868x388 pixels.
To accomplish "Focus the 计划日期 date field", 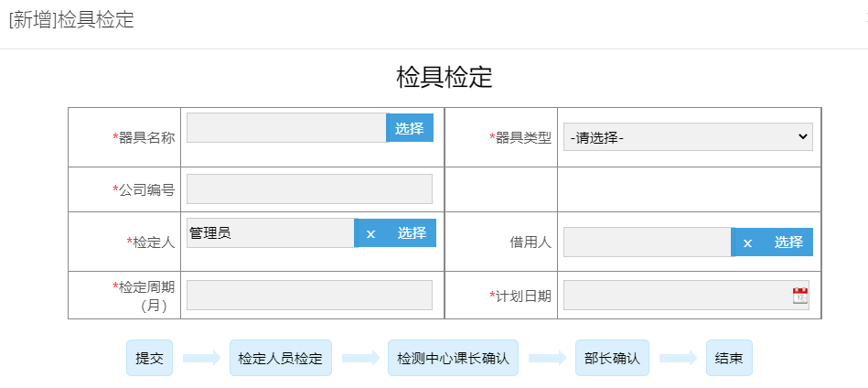I will pos(686,295).
